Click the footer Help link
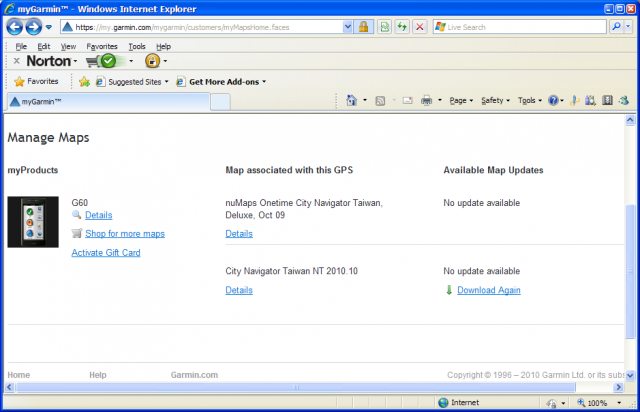This screenshot has width=640, height=412. point(98,375)
